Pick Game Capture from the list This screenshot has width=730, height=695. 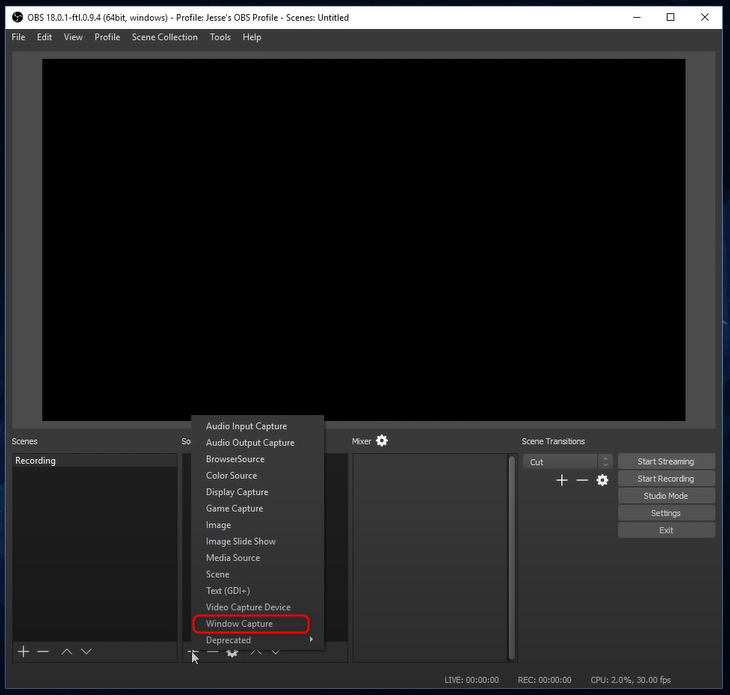pyautogui.click(x=234, y=508)
